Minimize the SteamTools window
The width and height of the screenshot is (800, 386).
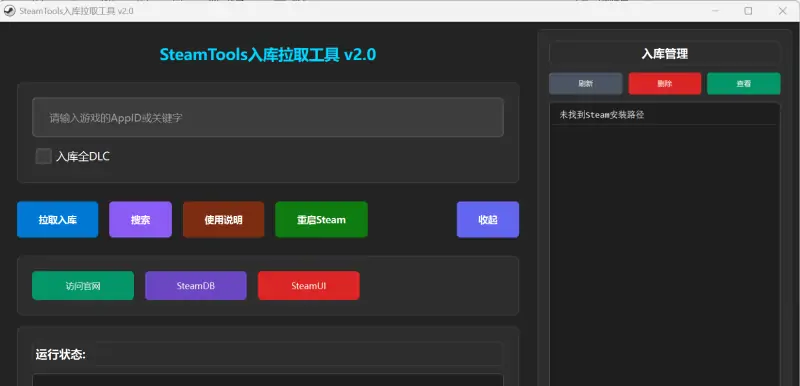click(x=715, y=11)
